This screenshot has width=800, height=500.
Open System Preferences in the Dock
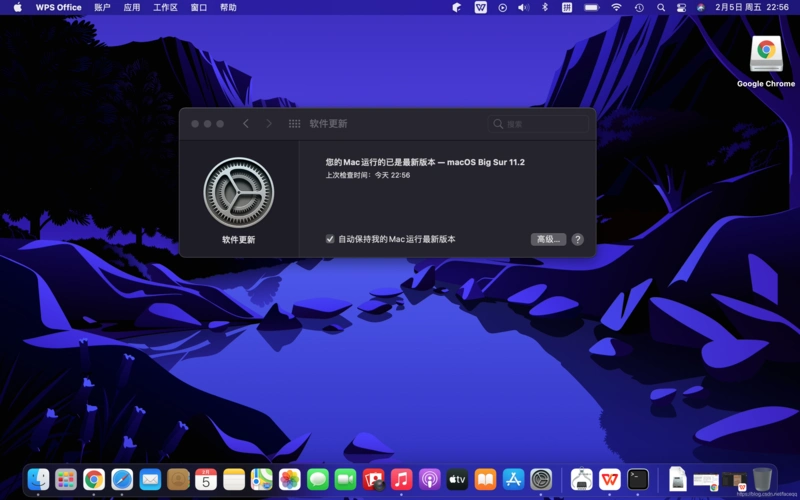pyautogui.click(x=541, y=479)
